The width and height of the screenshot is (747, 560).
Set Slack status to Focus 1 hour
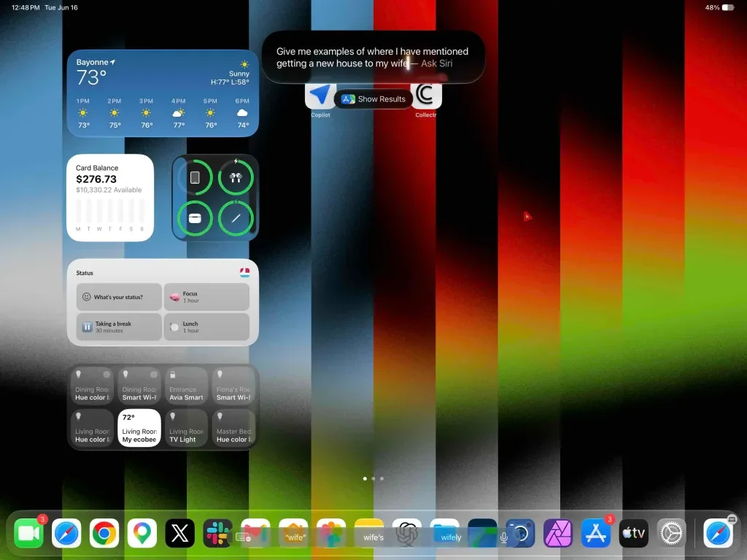[206, 297]
